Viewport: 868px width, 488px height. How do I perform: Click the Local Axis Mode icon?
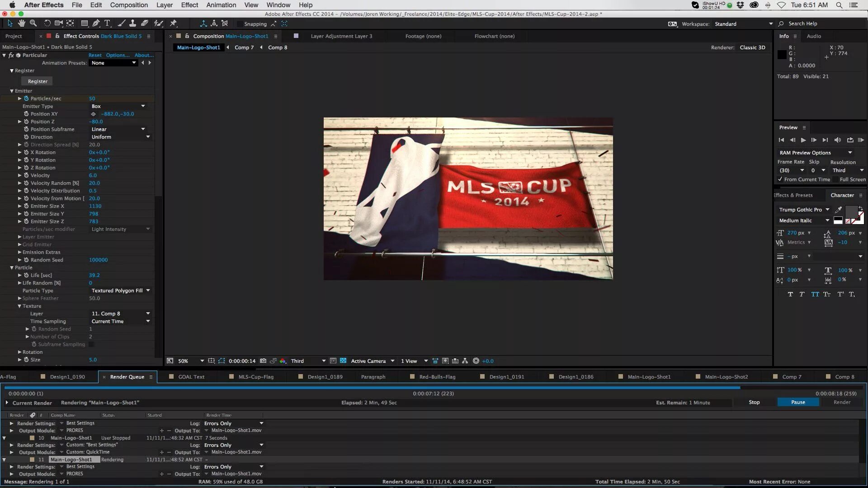coord(203,23)
